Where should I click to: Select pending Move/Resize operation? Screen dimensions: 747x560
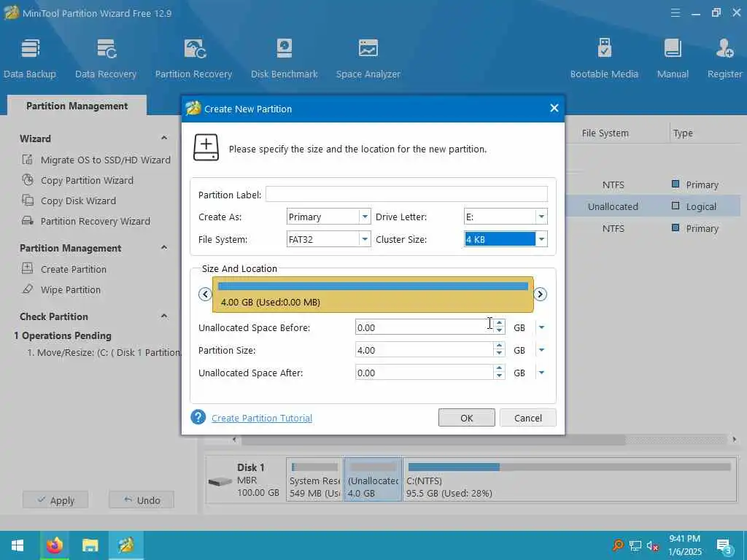tap(104, 353)
